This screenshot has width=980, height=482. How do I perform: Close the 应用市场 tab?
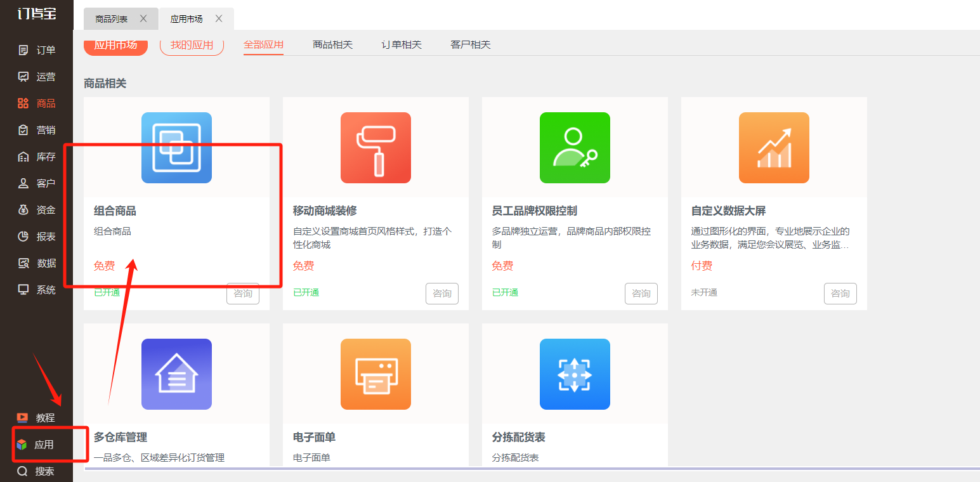point(219,18)
